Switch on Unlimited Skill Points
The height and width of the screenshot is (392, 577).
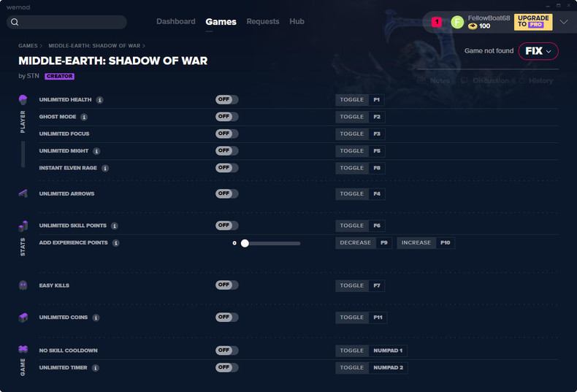click(x=226, y=226)
